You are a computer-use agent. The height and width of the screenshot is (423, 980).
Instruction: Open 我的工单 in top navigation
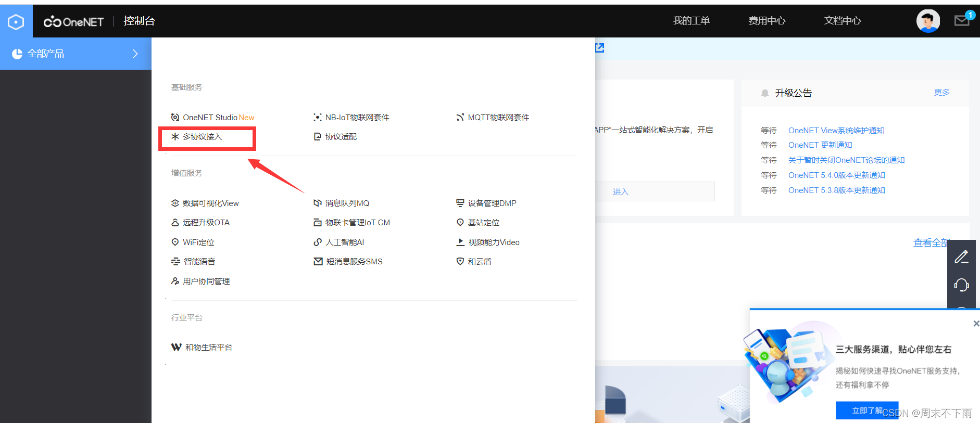coord(691,21)
